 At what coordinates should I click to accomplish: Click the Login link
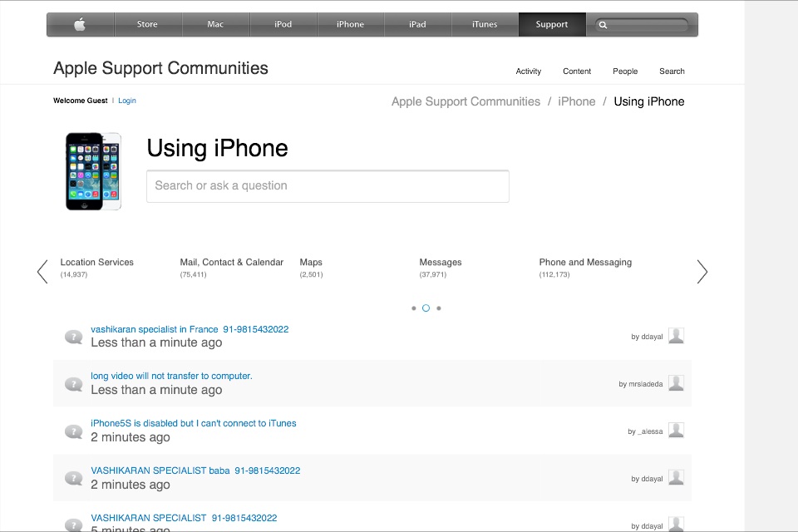pos(126,101)
